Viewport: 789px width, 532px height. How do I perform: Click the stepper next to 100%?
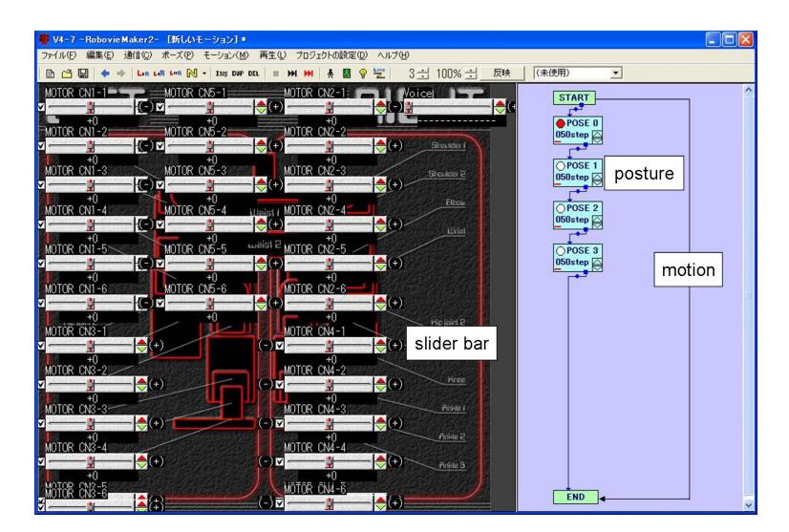pyautogui.click(x=471, y=74)
